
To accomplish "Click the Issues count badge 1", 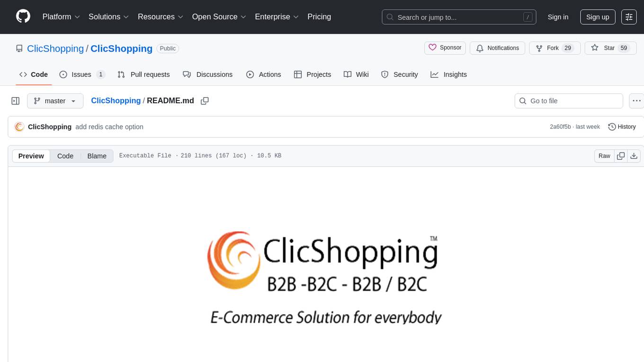I will click(100, 74).
